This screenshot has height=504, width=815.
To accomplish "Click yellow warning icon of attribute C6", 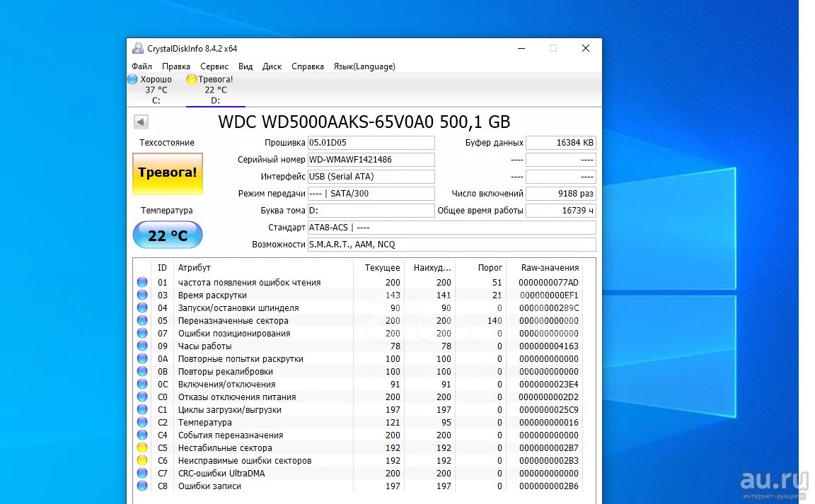I will click(142, 460).
